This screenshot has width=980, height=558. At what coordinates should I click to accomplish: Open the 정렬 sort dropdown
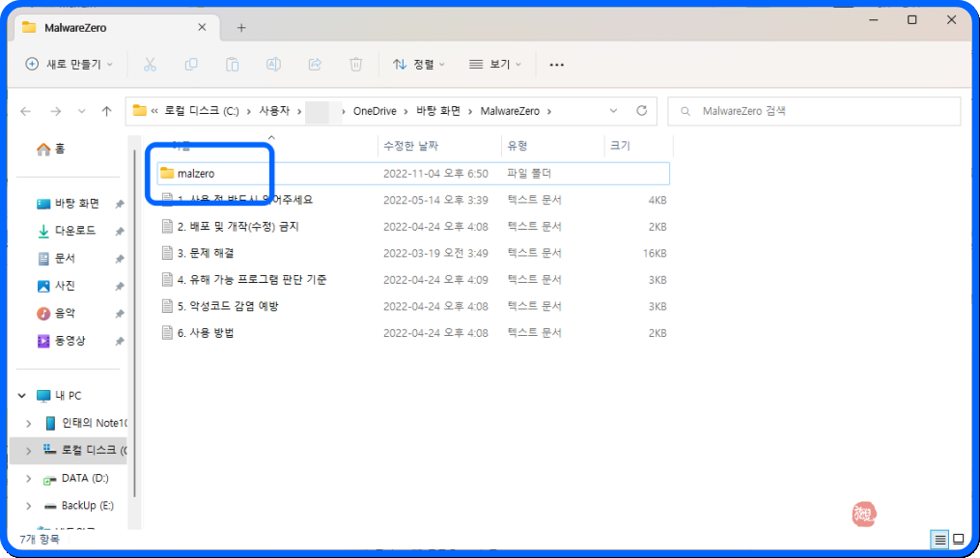[418, 65]
